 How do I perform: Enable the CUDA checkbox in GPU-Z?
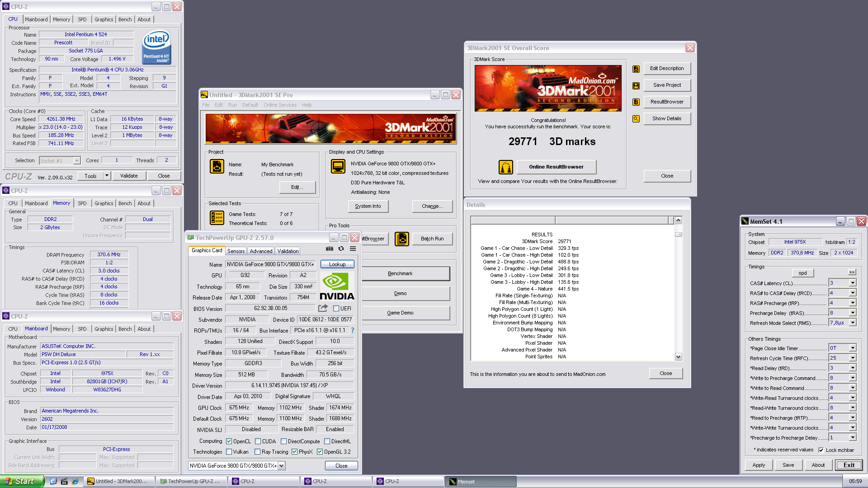click(x=258, y=441)
